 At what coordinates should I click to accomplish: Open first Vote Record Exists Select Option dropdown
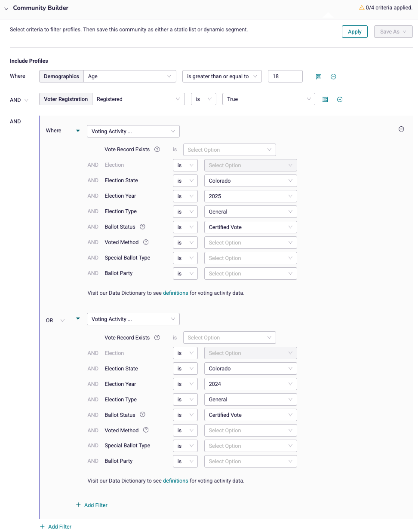[230, 150]
